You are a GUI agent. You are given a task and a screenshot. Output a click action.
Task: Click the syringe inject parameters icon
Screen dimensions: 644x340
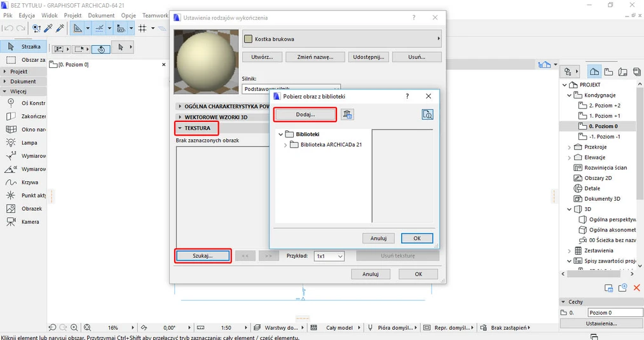coord(60,29)
